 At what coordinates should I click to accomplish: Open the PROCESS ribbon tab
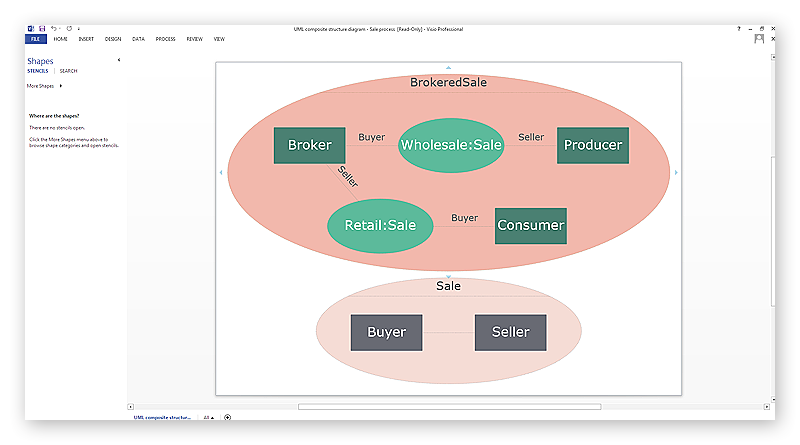165,39
